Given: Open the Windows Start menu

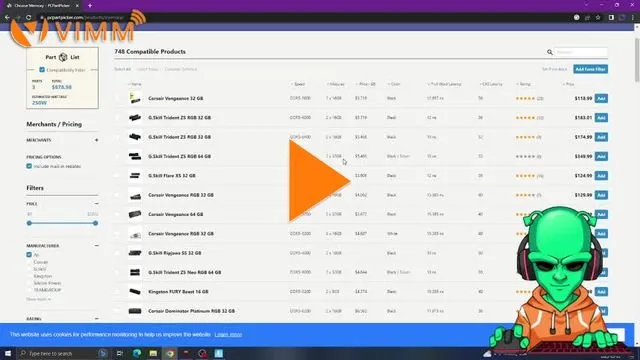Looking at the screenshot, I should pos(8,353).
